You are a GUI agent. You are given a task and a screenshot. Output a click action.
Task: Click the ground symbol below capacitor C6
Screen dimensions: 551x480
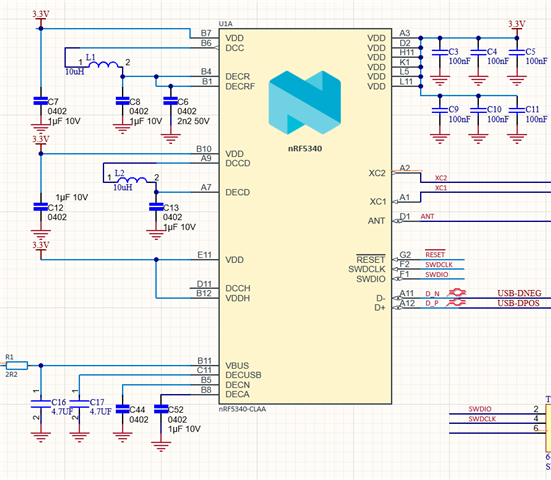(170, 138)
